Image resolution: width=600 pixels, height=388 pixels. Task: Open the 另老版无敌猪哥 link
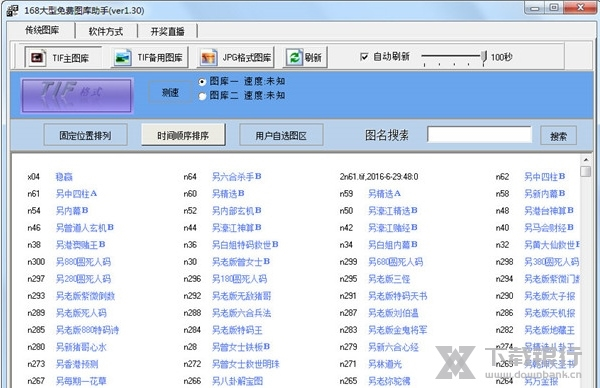[x=241, y=296]
